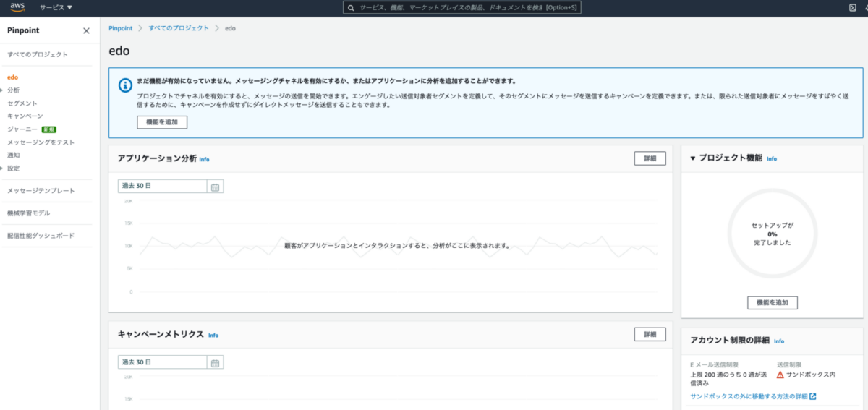868x410 pixels.
Task: Click the blue info circle icon in banner
Action: pyautogui.click(x=124, y=85)
